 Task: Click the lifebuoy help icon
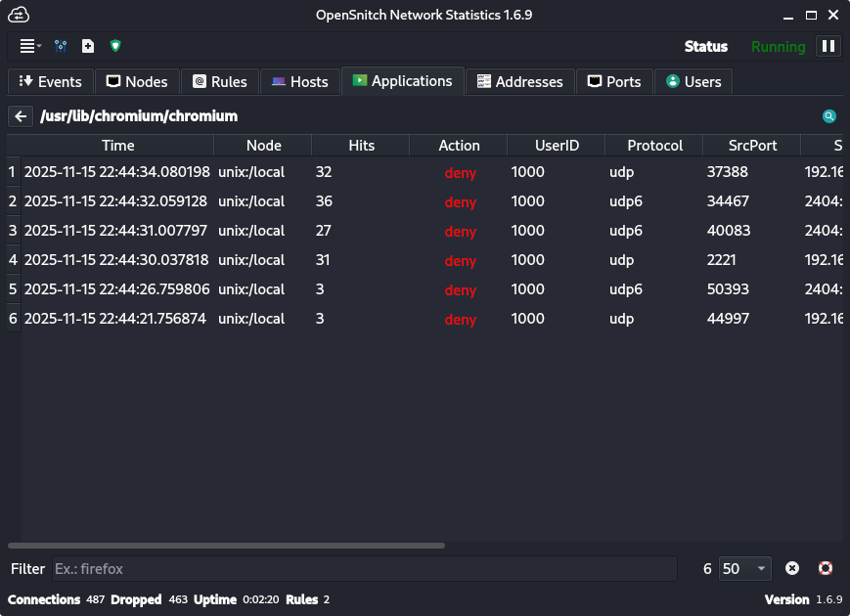click(825, 568)
